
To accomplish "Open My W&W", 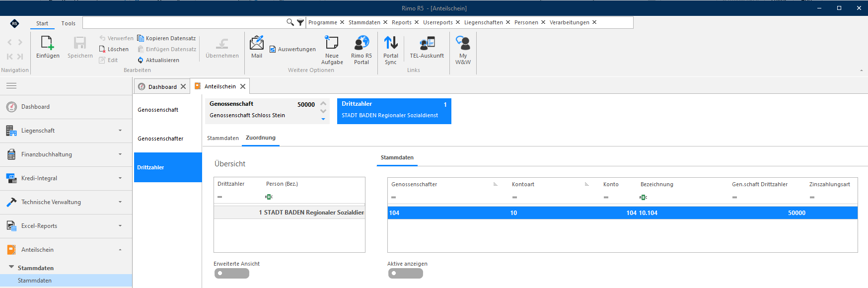I will 463,50.
